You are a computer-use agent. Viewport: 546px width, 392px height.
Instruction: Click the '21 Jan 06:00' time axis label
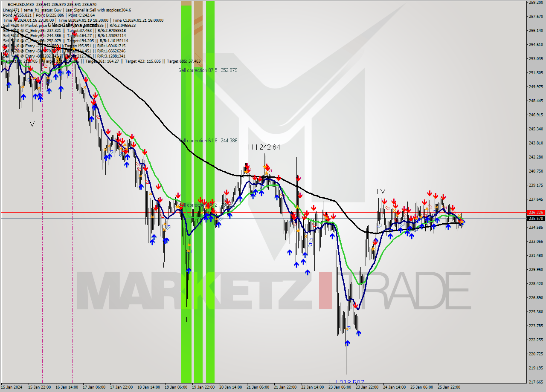pyautogui.click(x=257, y=387)
